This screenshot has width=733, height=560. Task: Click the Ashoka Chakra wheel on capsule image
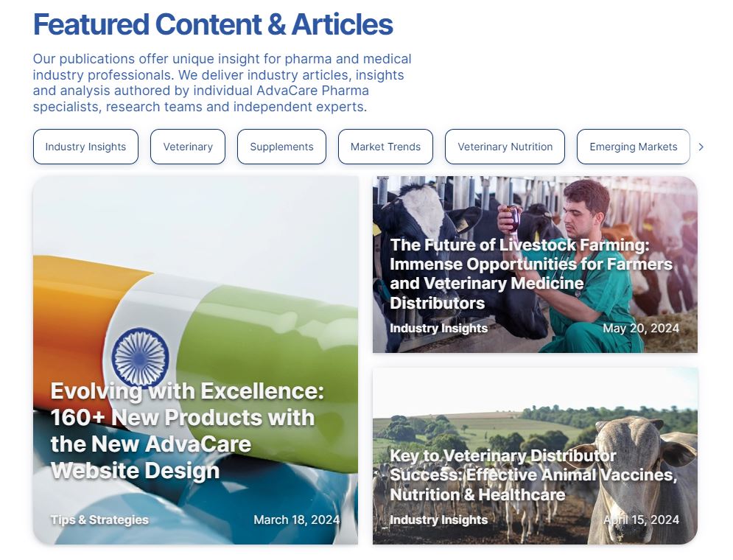(140, 357)
